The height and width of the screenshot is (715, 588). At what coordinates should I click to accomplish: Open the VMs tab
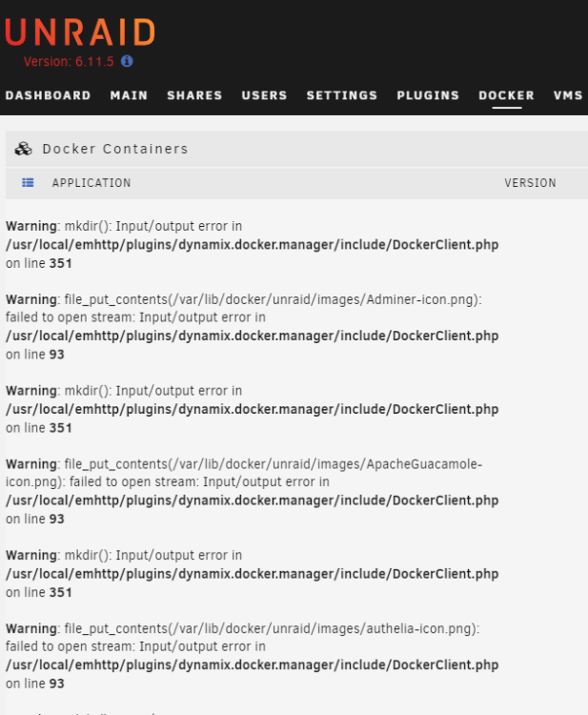pyautogui.click(x=568, y=95)
